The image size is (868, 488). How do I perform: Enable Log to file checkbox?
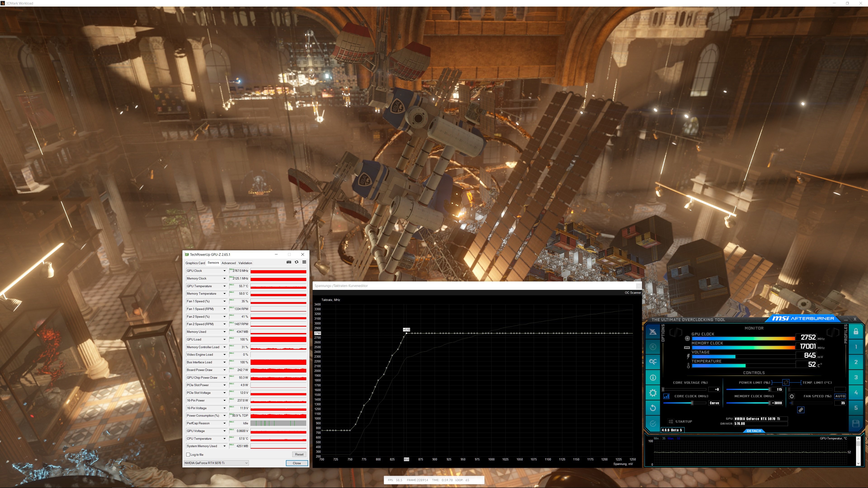click(188, 455)
